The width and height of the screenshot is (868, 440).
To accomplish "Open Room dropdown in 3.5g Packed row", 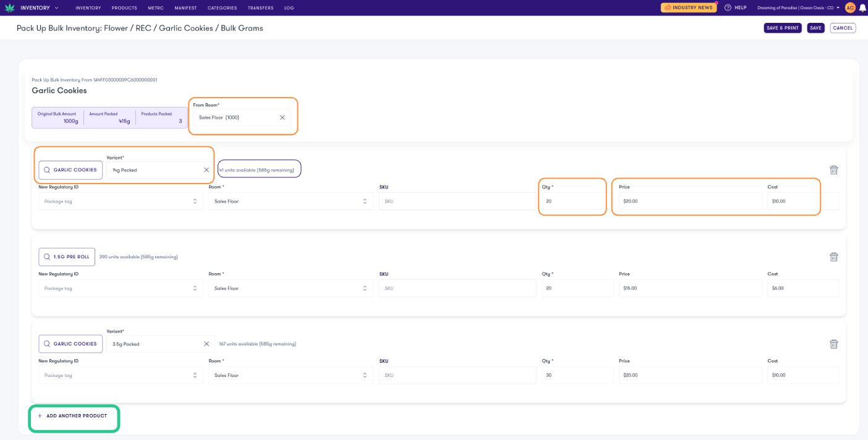I will pyautogui.click(x=291, y=375).
